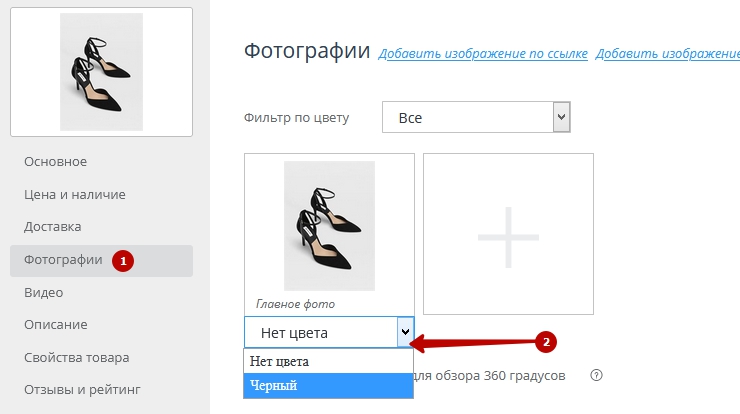Open the Основное section

coord(55,162)
